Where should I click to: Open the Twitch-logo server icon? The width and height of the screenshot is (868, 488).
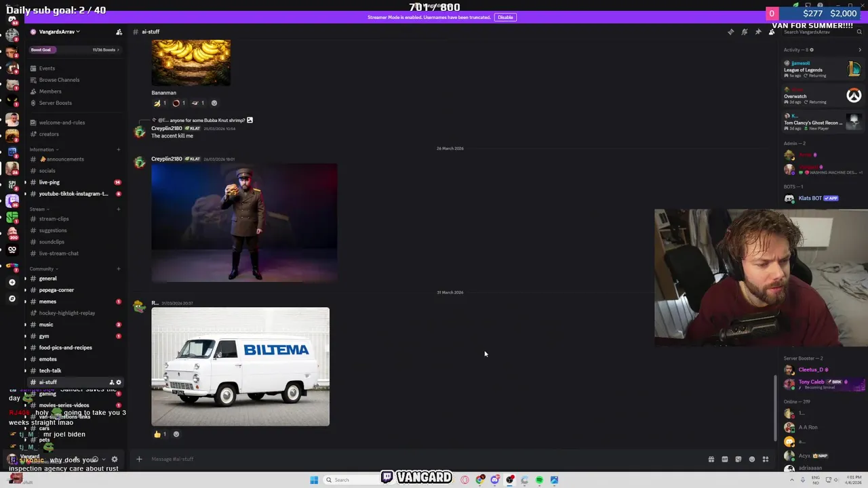coord(12,201)
